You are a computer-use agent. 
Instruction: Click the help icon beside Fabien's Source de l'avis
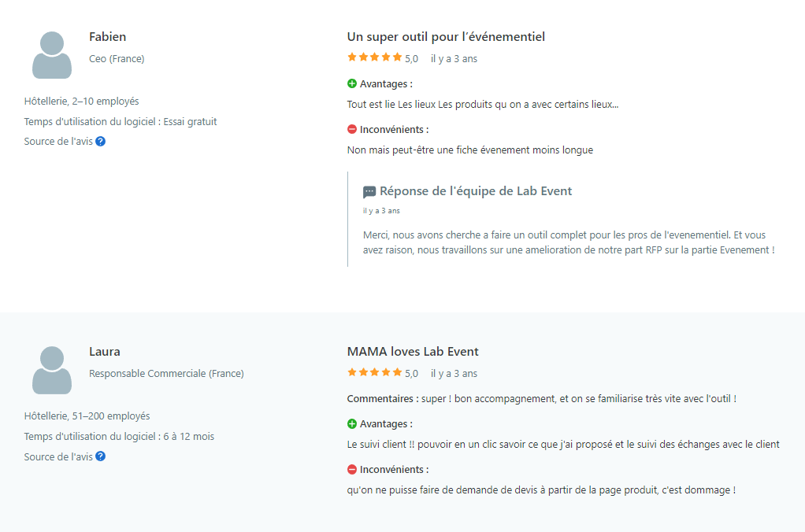101,141
